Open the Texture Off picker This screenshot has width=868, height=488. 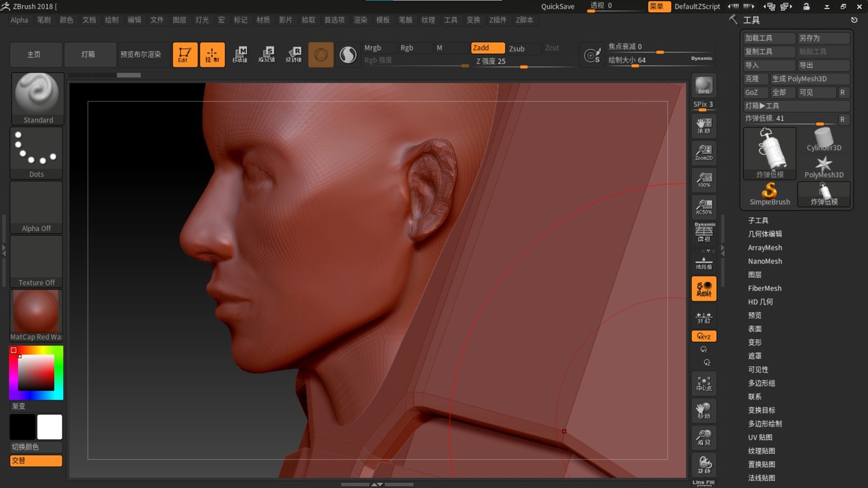pyautogui.click(x=36, y=261)
